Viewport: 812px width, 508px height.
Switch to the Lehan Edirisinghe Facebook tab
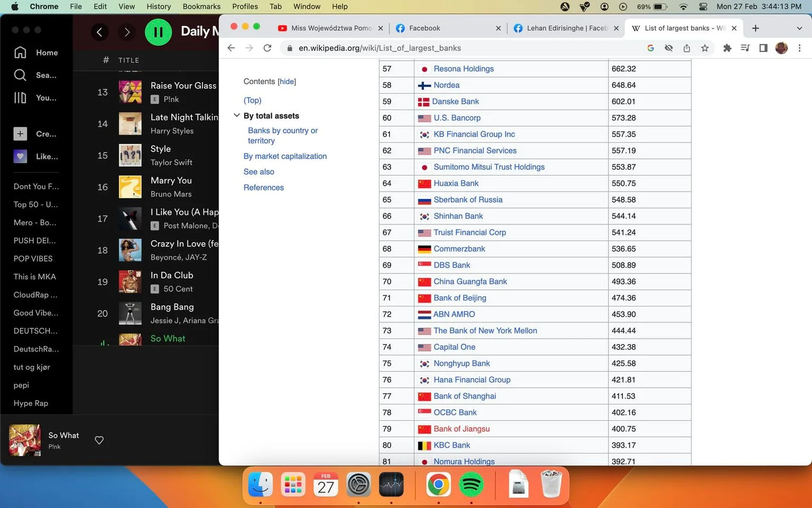click(x=566, y=28)
